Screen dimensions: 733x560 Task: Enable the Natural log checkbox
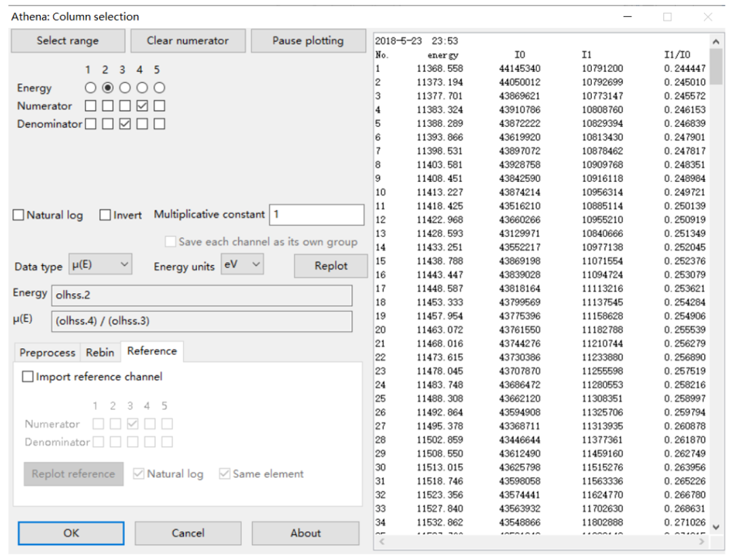click(18, 215)
